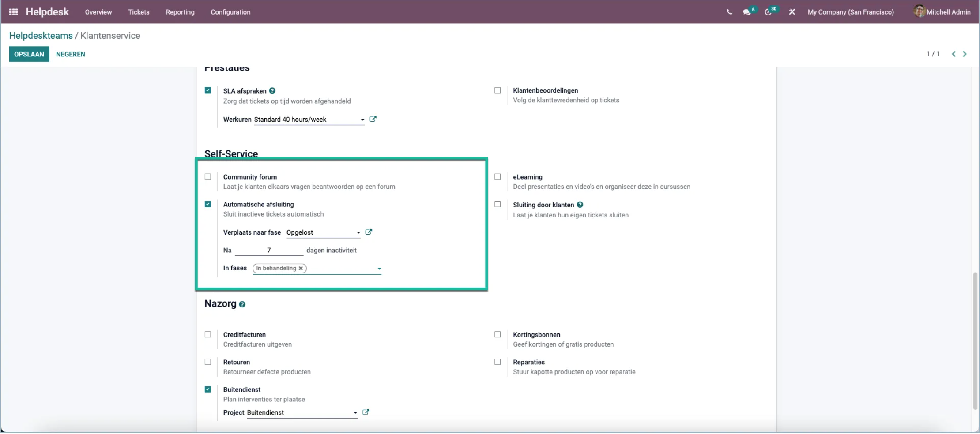Click the developer tools icon in the top bar
This screenshot has height=434, width=980.
click(x=792, y=12)
